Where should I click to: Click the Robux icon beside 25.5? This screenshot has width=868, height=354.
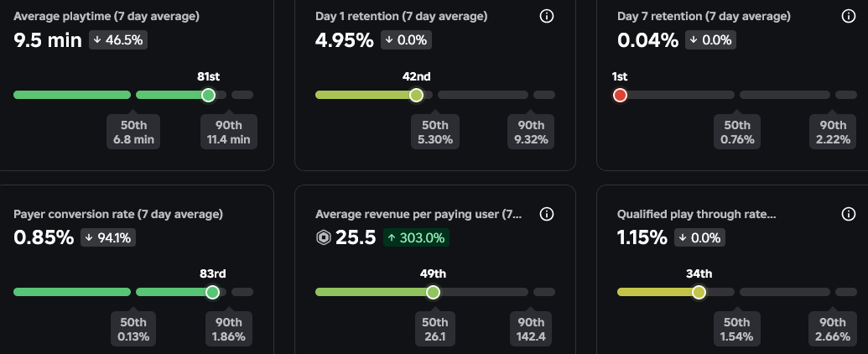[x=323, y=238]
